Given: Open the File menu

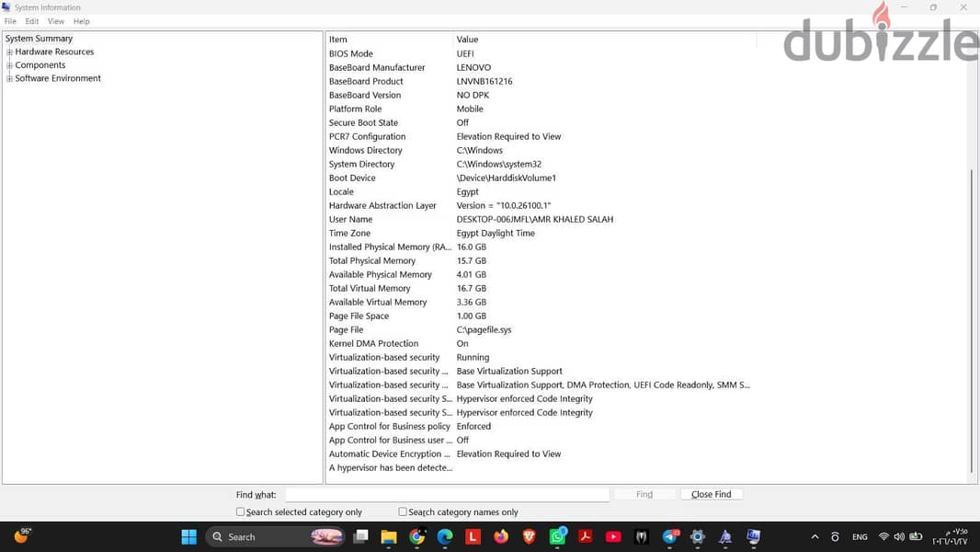Looking at the screenshot, I should click(10, 21).
